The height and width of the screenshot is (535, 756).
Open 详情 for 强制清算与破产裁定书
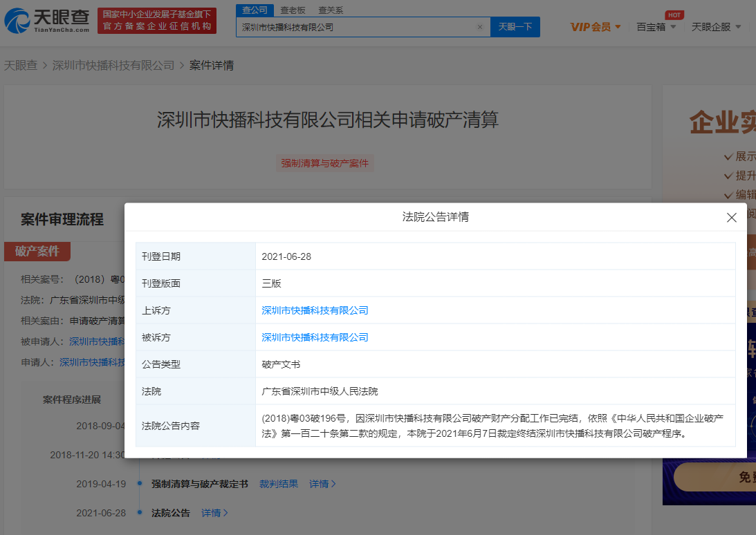(x=322, y=484)
